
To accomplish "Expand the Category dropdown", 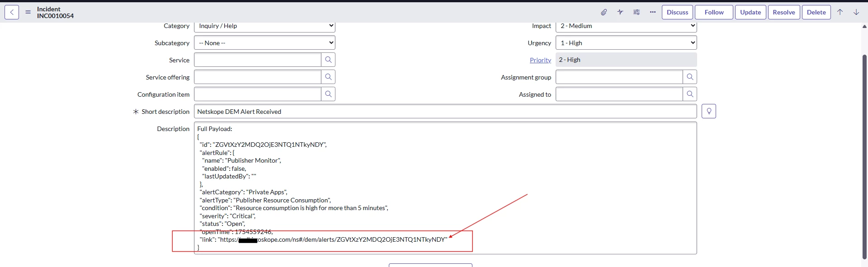I will tap(264, 26).
